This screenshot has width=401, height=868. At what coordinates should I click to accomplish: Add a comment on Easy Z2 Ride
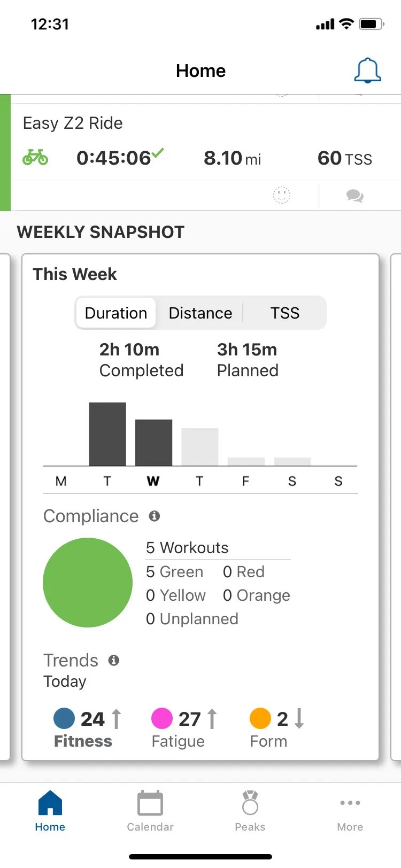click(355, 195)
